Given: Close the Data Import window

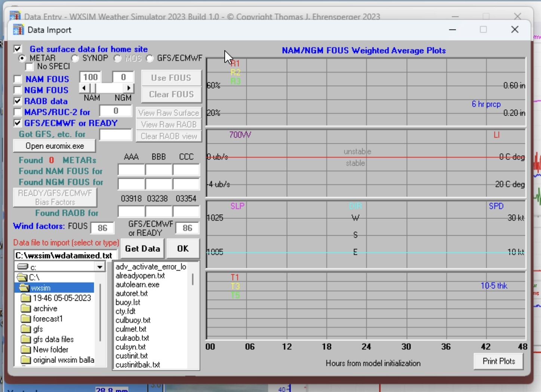Looking at the screenshot, I should [x=515, y=30].
